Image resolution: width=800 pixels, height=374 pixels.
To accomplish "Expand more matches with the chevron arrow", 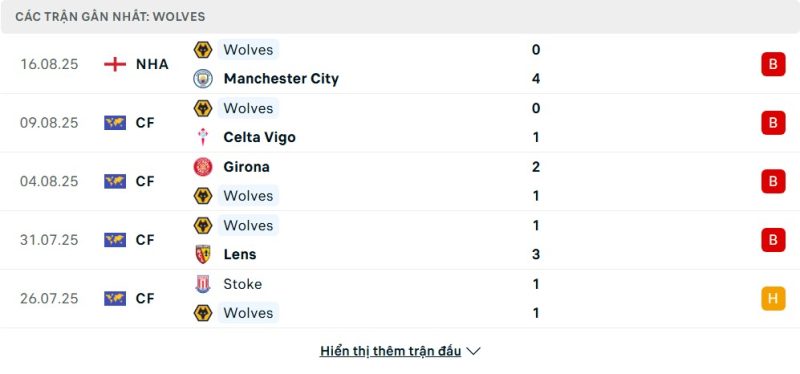I will point(473,351).
